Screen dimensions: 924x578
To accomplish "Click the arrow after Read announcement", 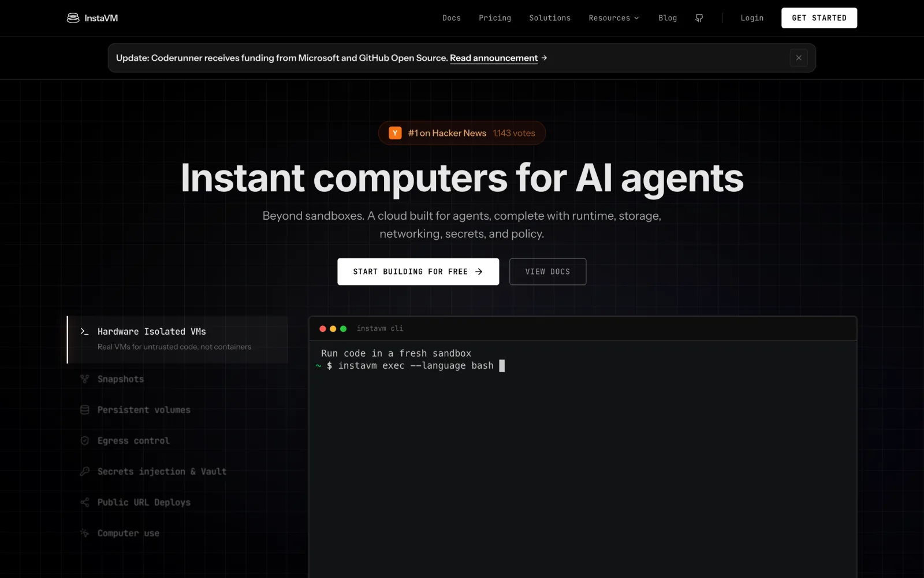I will tap(544, 58).
